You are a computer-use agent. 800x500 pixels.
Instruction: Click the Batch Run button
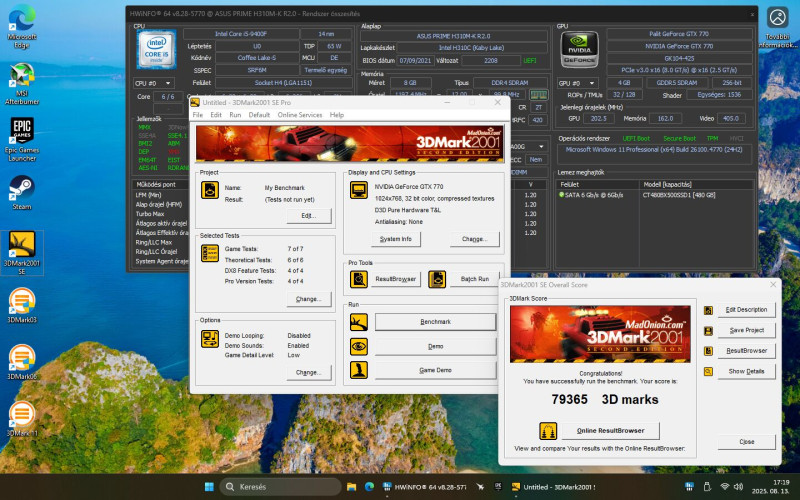point(474,279)
